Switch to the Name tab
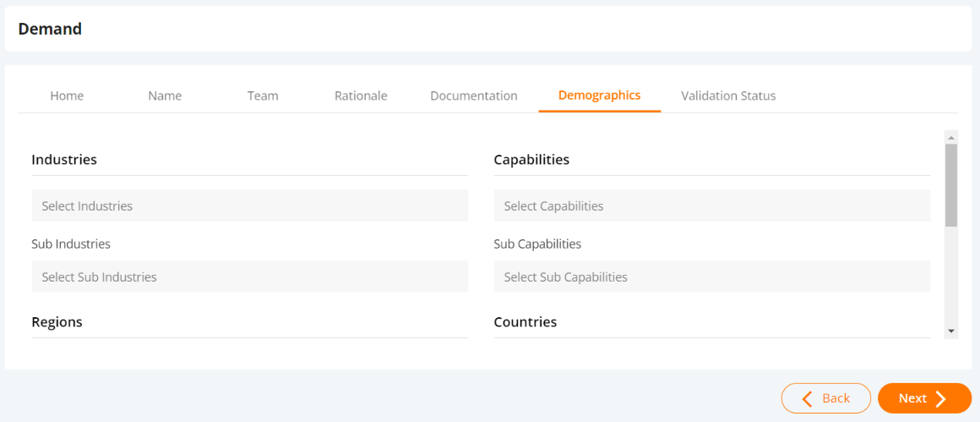The height and width of the screenshot is (422, 980). (x=165, y=96)
